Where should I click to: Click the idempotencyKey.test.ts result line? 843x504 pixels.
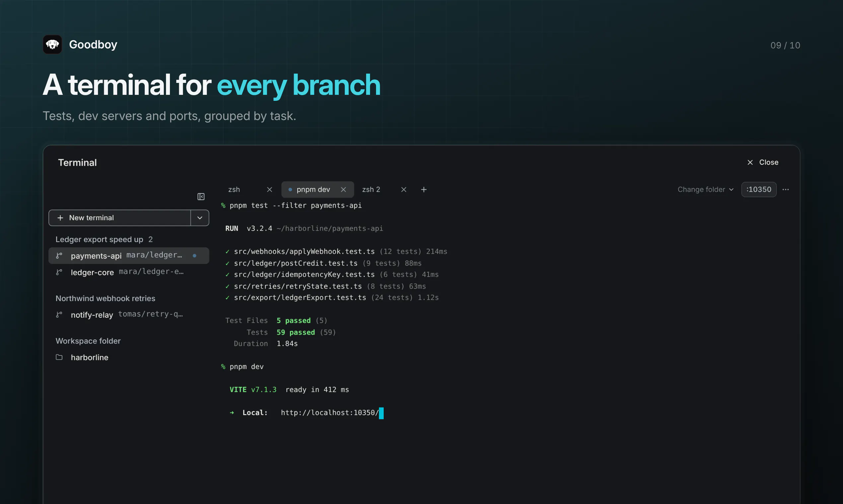pos(332,275)
